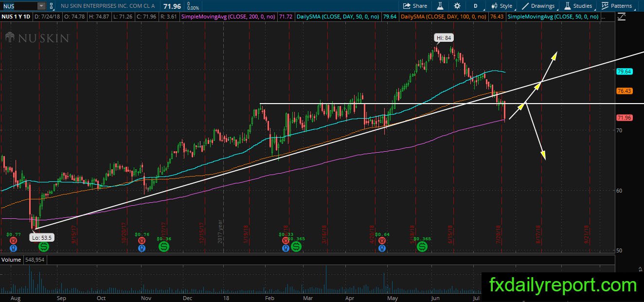Image resolution: width=644 pixels, height=302 pixels.
Task: Click the 10/20/17 expiration marker
Action: click(124, 233)
